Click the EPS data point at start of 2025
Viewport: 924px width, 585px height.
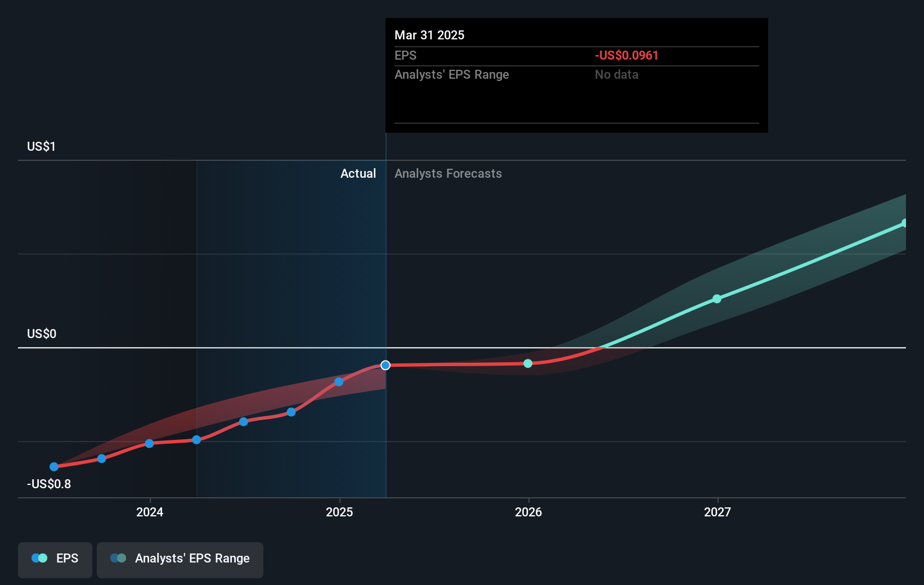pyautogui.click(x=339, y=382)
